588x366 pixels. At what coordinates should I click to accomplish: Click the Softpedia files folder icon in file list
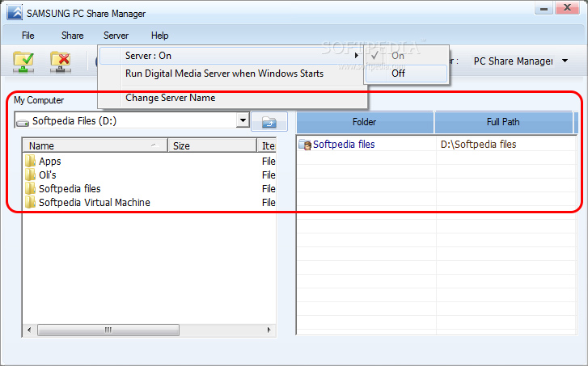tap(31, 188)
